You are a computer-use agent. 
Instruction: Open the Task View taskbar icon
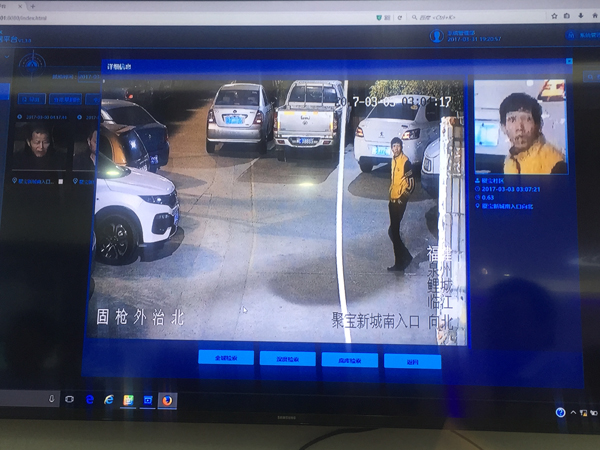pyautogui.click(x=70, y=399)
